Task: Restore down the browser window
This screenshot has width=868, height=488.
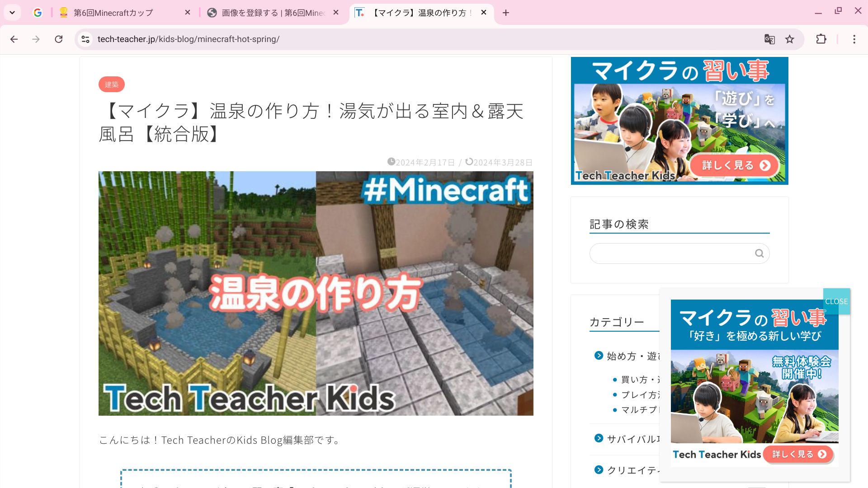Action: 838,11
